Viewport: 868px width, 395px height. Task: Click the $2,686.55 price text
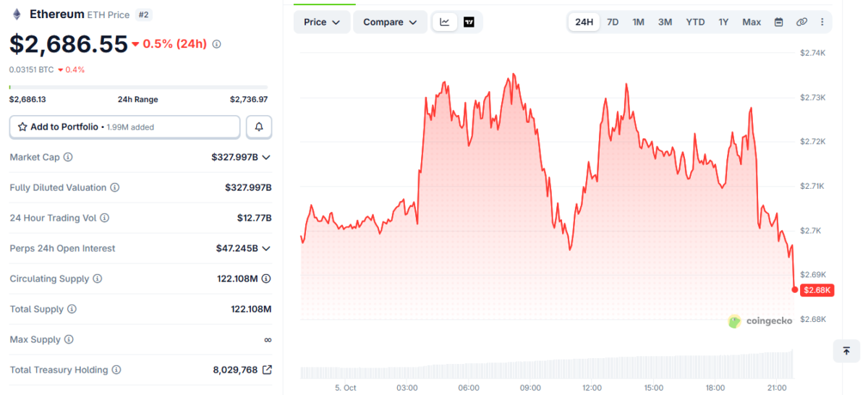(69, 44)
